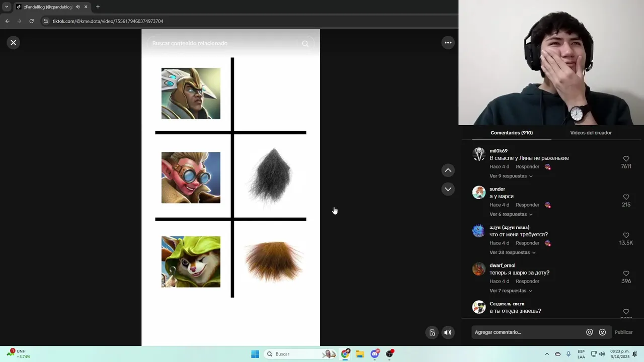This screenshot has height=362, width=644.
Task: Click the Publicar button
Action: [623, 332]
